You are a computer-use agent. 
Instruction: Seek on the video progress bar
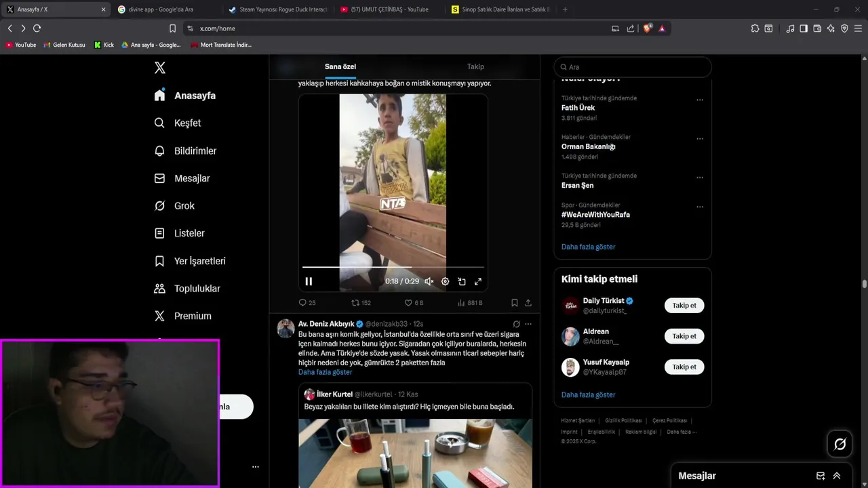pyautogui.click(x=393, y=268)
